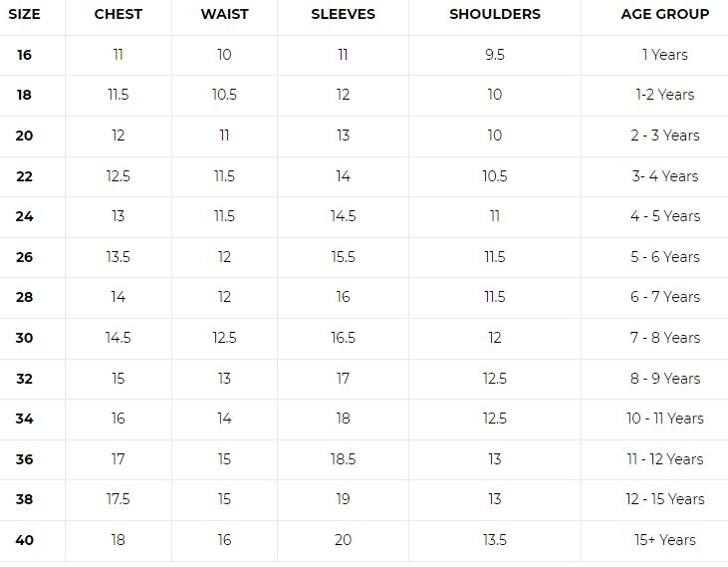The image size is (728, 567).
Task: Click the SIZE column header
Action: (24, 14)
